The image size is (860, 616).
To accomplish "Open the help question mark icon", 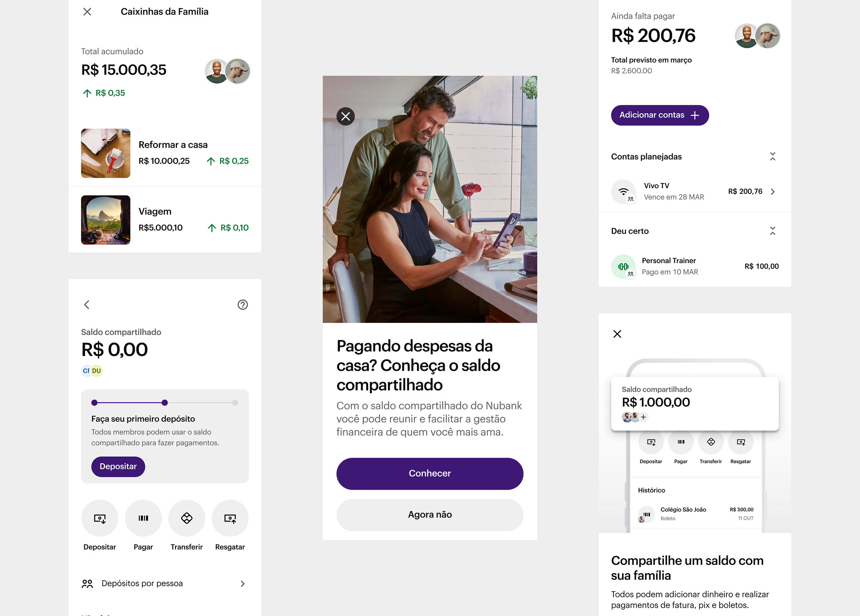I will tap(243, 305).
